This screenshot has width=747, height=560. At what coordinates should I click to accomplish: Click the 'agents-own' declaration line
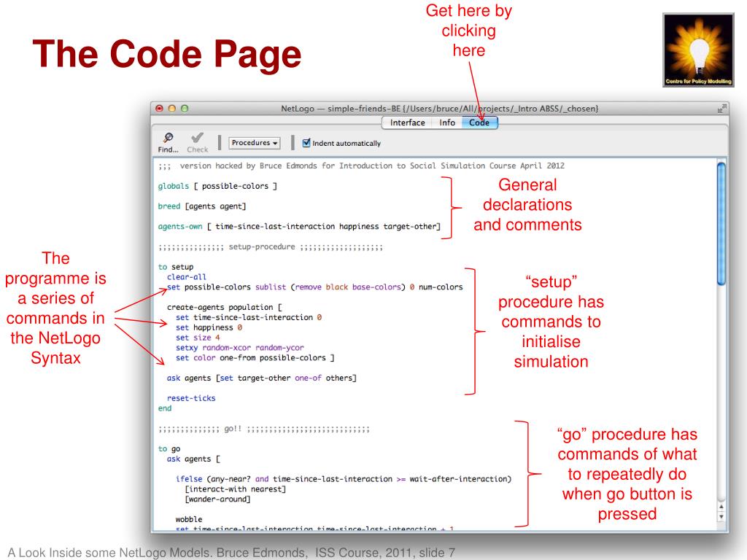click(x=299, y=227)
